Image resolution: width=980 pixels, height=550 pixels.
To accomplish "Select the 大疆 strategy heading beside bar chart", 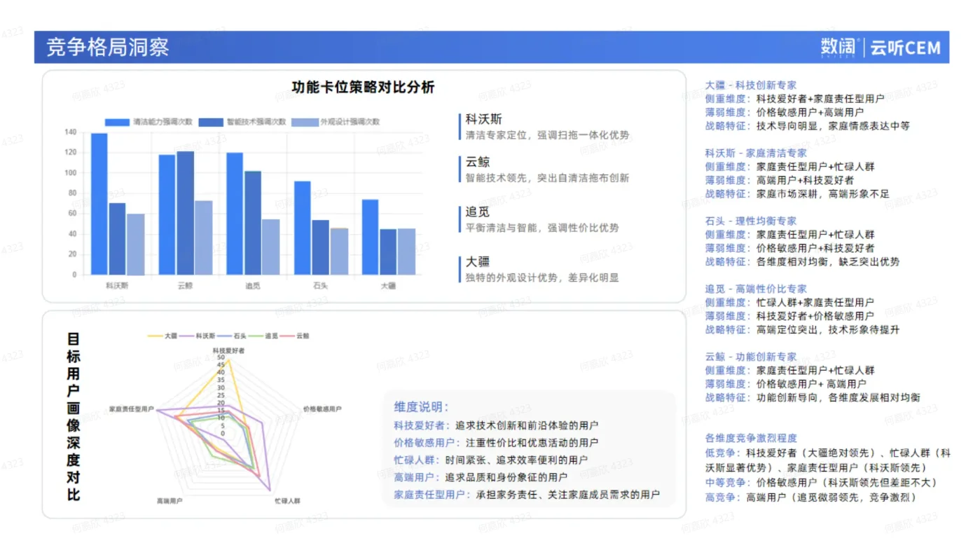I will [478, 262].
